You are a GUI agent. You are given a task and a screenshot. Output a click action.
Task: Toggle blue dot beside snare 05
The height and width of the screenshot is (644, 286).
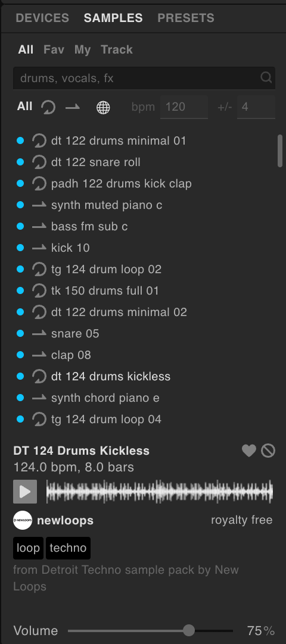(20, 333)
